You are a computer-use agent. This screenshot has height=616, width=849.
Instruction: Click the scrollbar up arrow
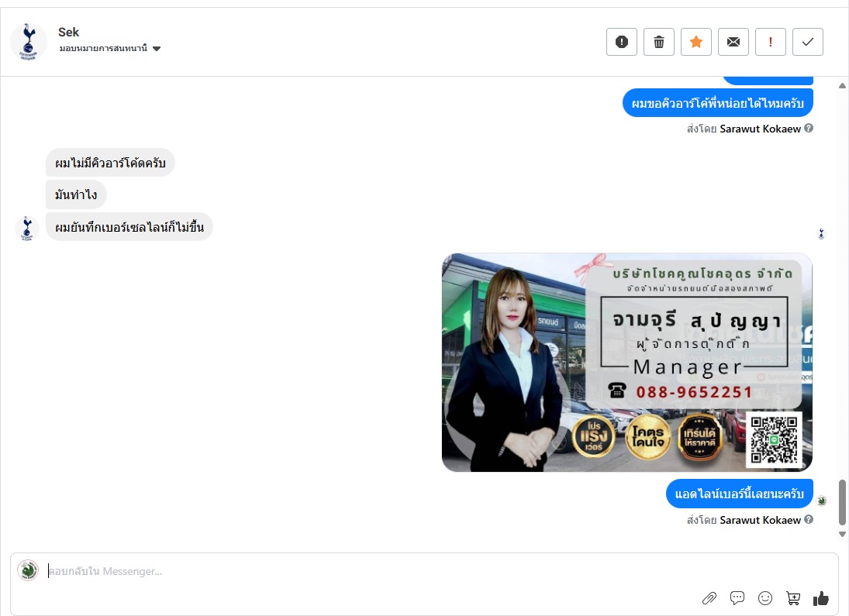pyautogui.click(x=842, y=85)
